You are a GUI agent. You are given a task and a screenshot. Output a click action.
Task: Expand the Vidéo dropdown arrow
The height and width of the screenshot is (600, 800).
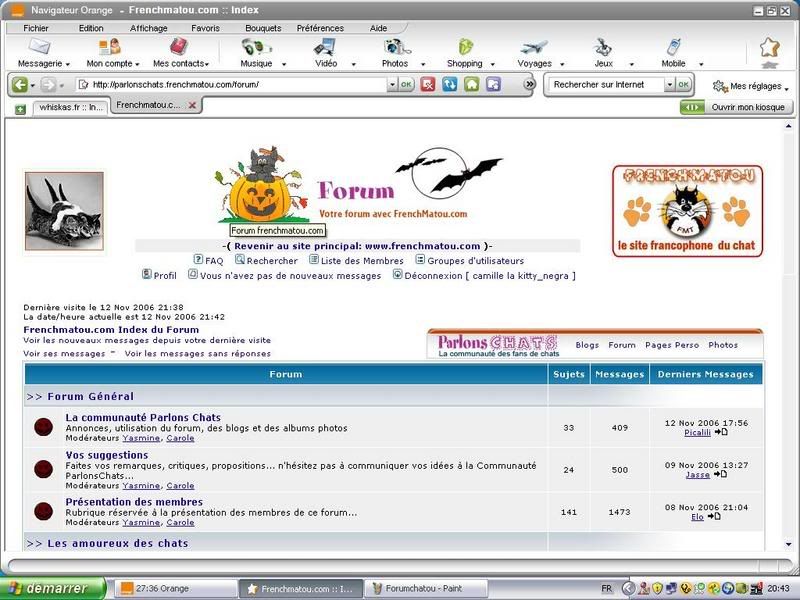click(353, 64)
